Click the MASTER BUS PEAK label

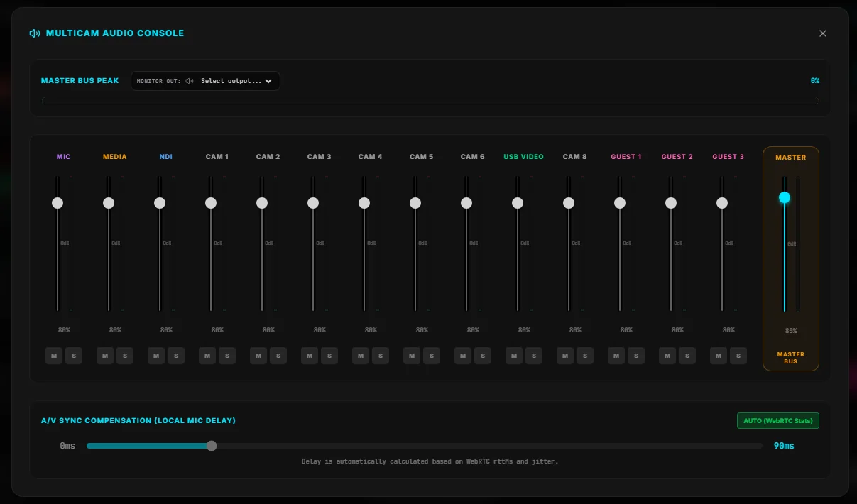[80, 81]
